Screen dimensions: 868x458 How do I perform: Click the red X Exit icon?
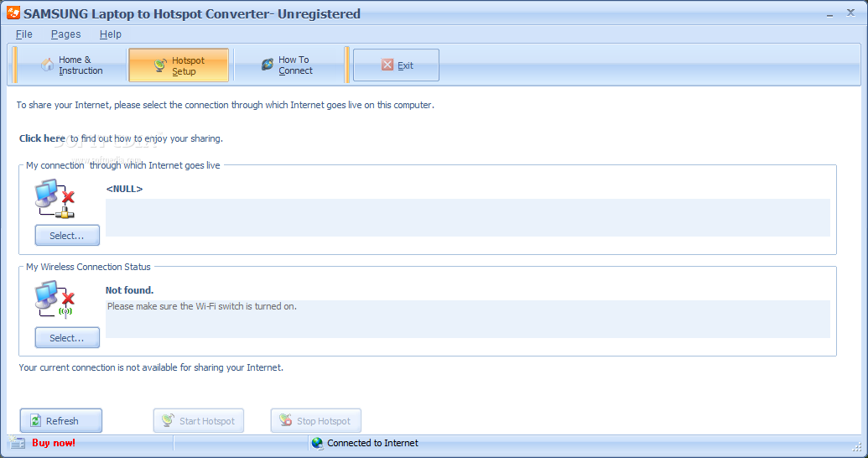point(387,65)
